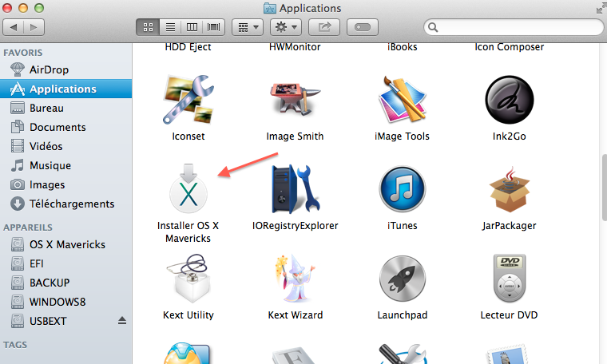
Task: Select the WINDOWS8 volume
Action: 65,302
